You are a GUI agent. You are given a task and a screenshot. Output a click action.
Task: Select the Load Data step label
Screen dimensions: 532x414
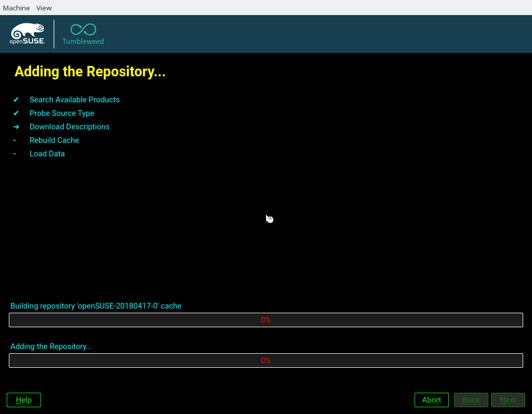(47, 154)
